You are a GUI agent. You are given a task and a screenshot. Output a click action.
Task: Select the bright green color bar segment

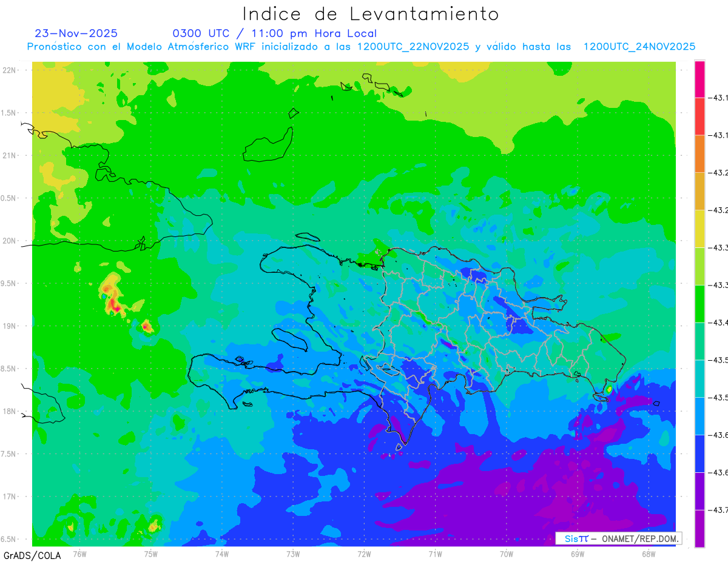point(699,304)
